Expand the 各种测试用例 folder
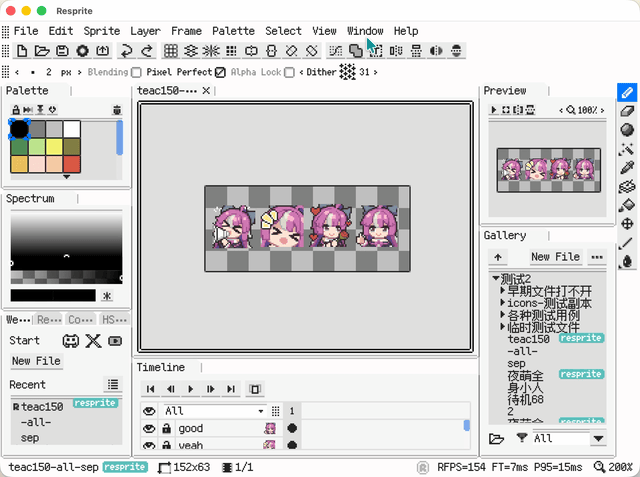 [x=503, y=315]
